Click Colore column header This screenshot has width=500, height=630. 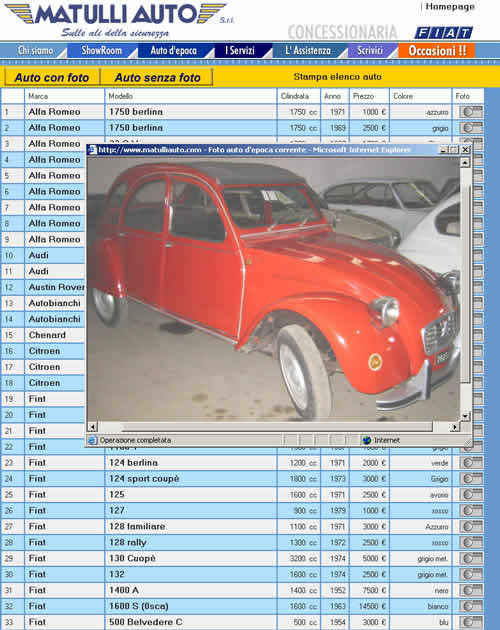click(403, 96)
